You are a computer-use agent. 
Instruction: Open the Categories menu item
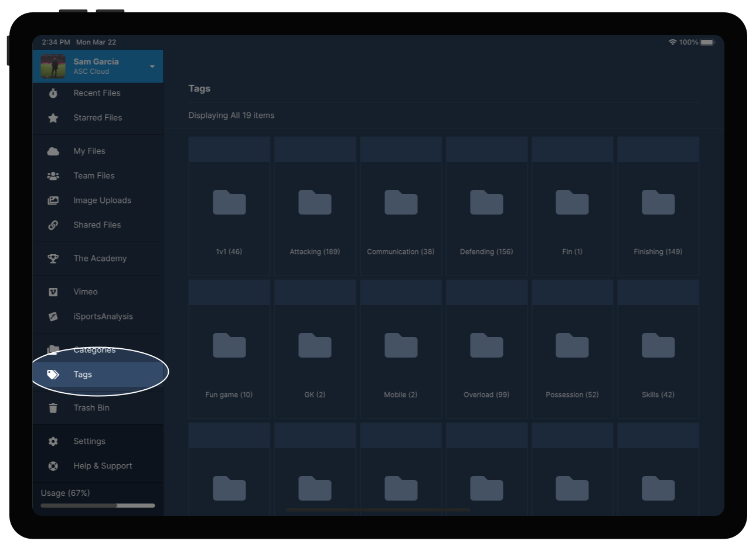pos(94,350)
